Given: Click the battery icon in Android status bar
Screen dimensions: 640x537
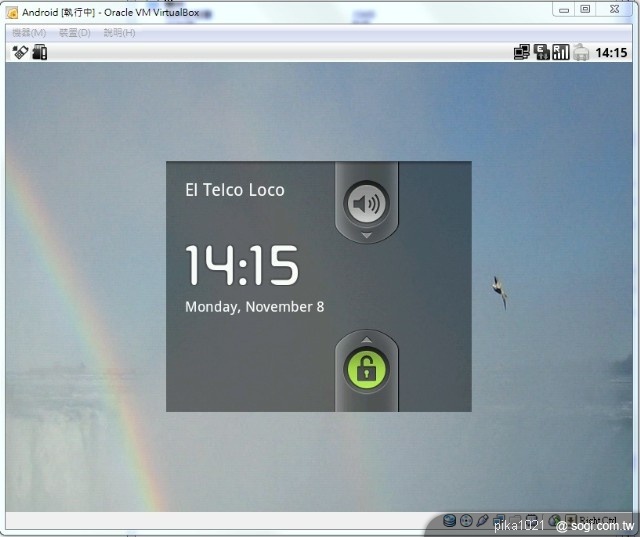Looking at the screenshot, I should (x=581, y=52).
